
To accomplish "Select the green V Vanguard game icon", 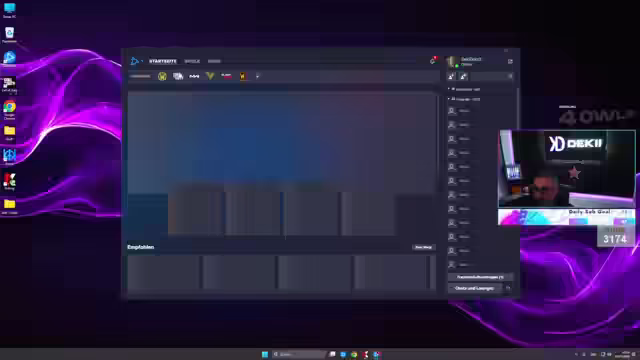I will point(210,76).
